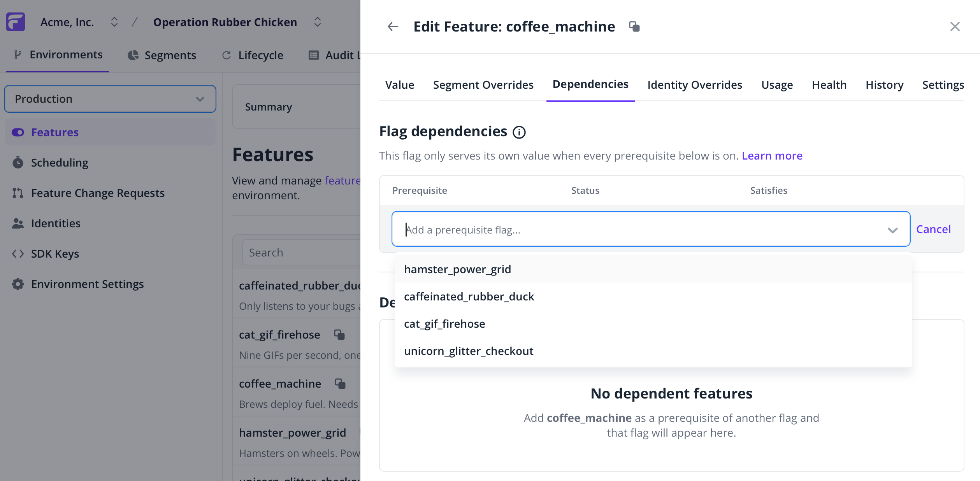Expand the Operation Rubber Chicken project switcher
980x481 pixels.
coord(318,22)
